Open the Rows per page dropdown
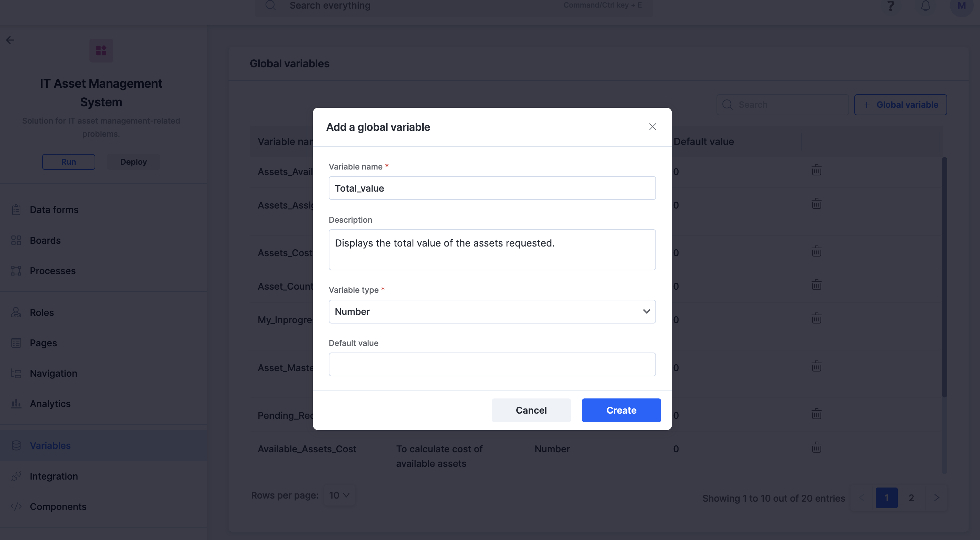The image size is (980, 540). point(339,495)
